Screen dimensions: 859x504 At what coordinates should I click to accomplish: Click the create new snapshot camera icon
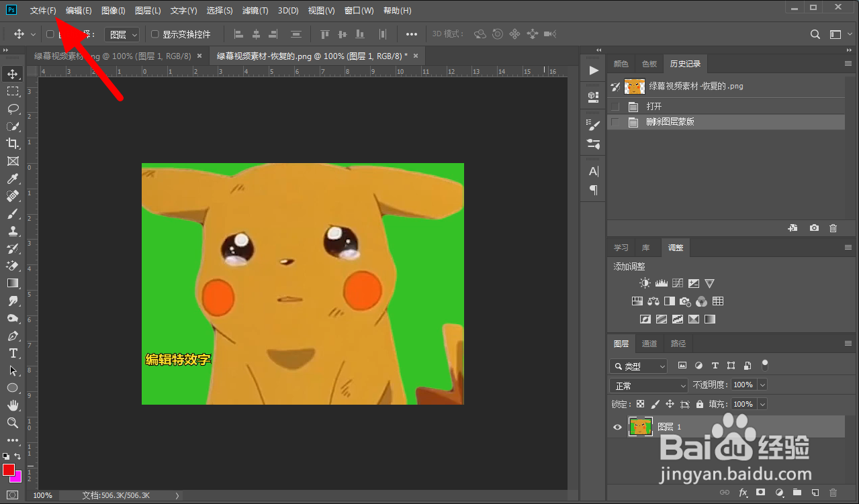814,228
